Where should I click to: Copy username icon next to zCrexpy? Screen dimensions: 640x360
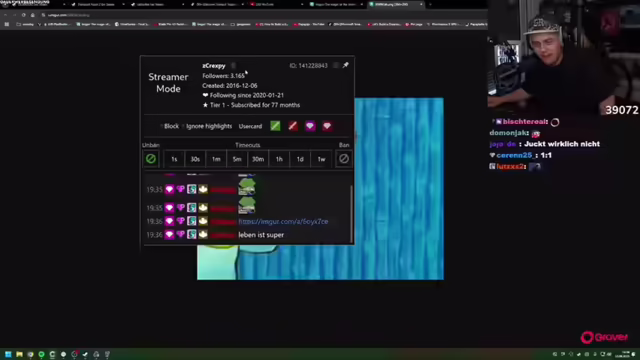(x=233, y=65)
